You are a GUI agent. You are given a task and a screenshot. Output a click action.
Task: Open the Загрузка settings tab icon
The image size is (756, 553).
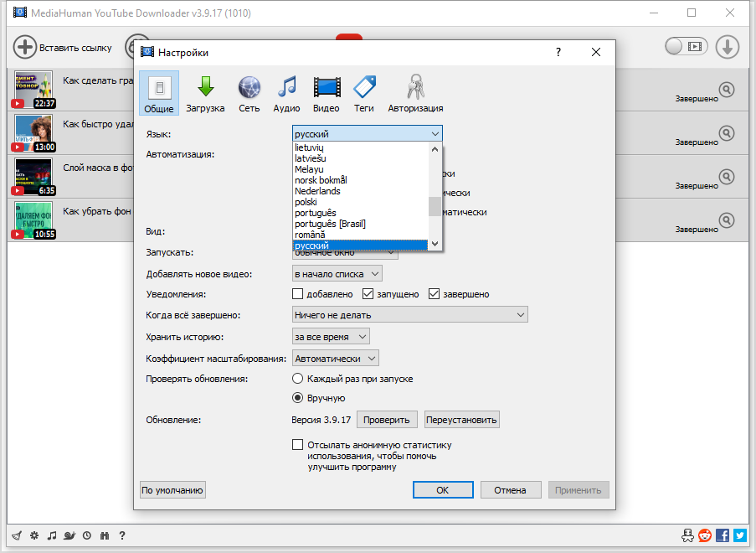point(206,92)
